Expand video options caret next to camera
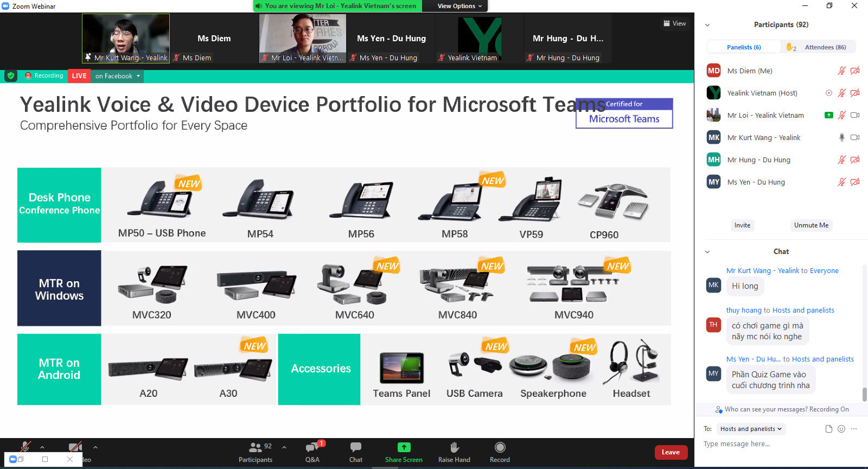The width and height of the screenshot is (868, 469). point(95,448)
